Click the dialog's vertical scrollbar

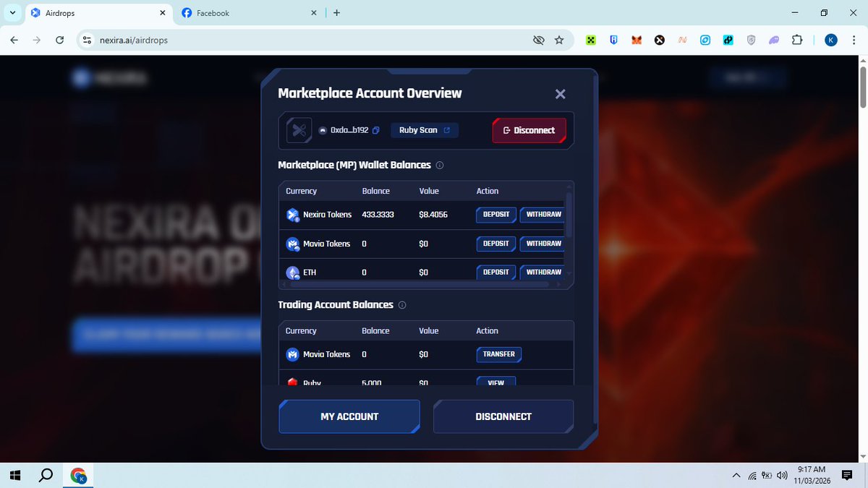click(595, 249)
